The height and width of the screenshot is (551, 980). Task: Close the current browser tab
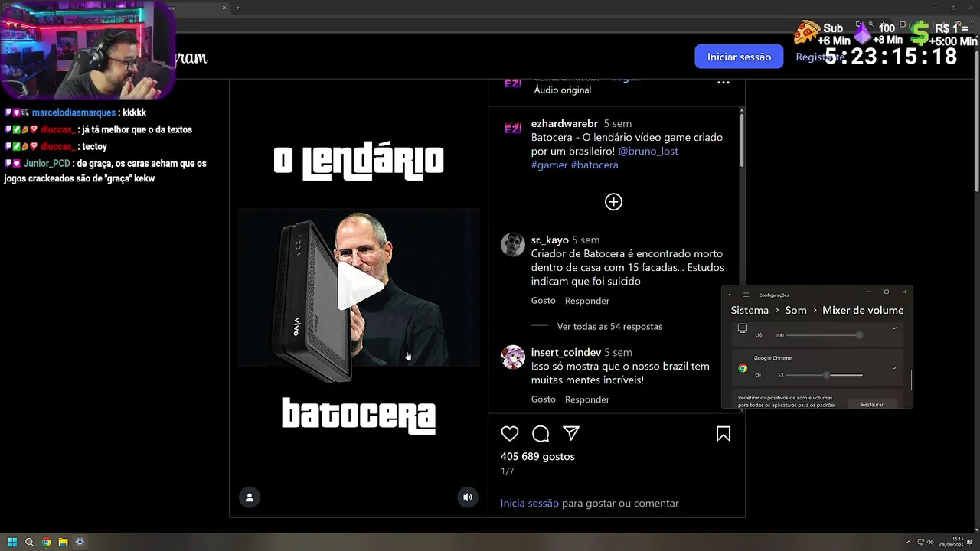click(224, 8)
